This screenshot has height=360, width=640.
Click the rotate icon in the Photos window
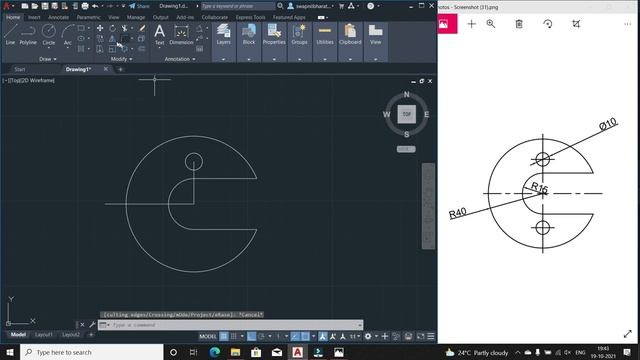pos(548,24)
